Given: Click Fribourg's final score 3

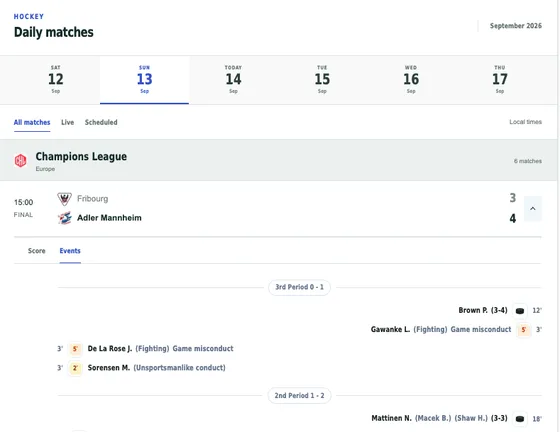Looking at the screenshot, I should point(512,198).
